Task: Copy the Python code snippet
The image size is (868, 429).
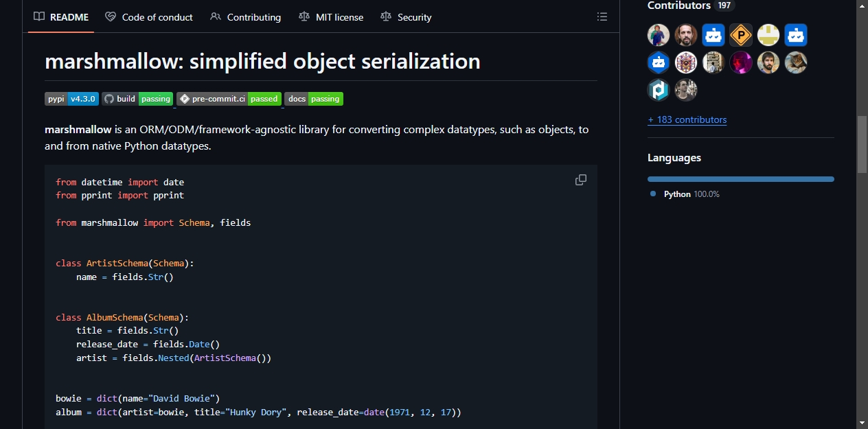Action: pyautogui.click(x=581, y=180)
